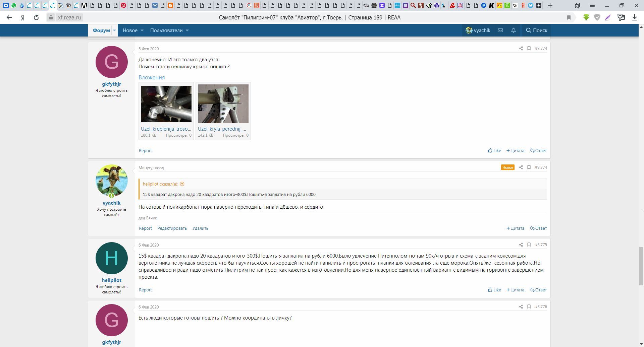
Task: Open vyachik account menu
Action: pyautogui.click(x=478, y=30)
